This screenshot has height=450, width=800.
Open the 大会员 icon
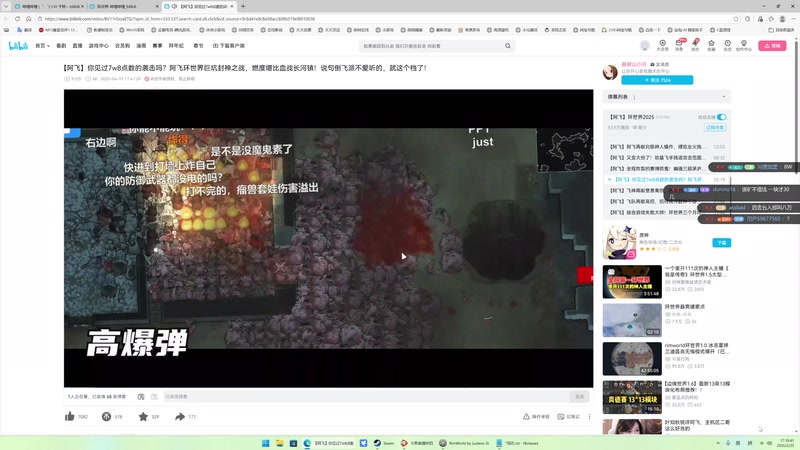point(662,45)
